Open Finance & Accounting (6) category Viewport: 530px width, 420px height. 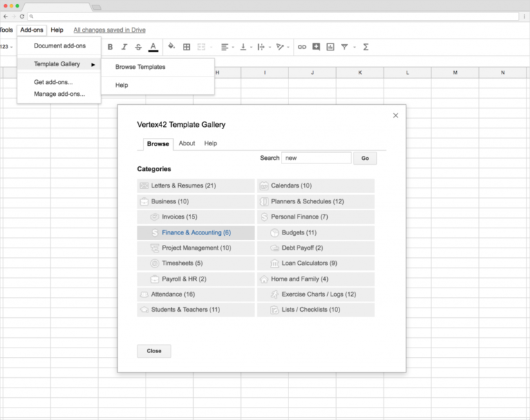tap(196, 232)
